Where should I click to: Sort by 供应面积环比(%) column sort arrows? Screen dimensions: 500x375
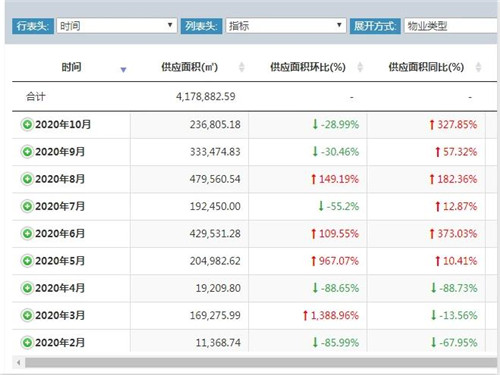click(x=360, y=67)
